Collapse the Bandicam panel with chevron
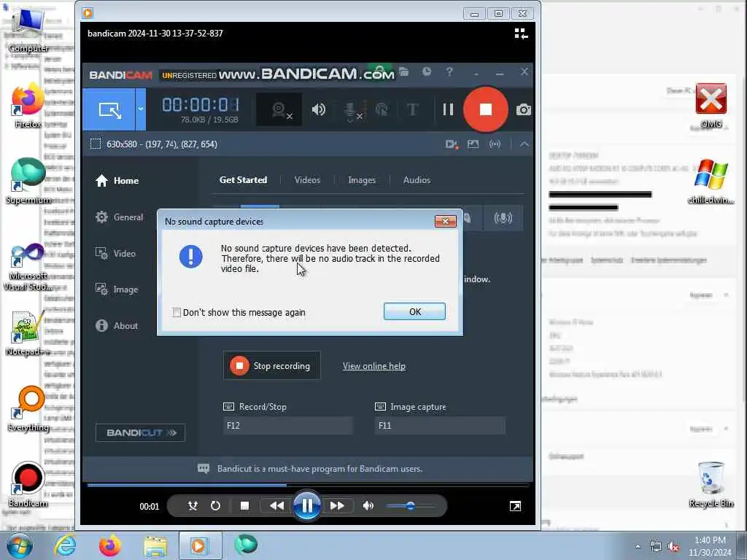Viewport: 747px width, 560px height. pos(524,144)
